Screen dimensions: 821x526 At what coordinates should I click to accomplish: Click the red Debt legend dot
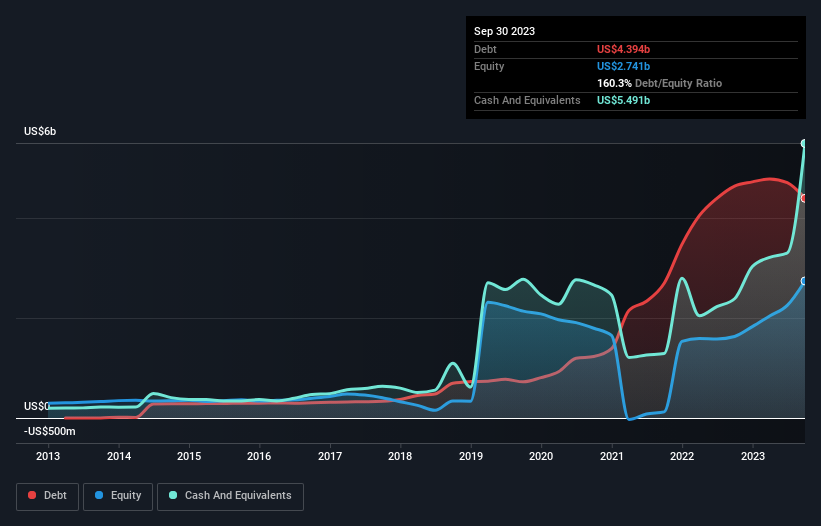32,495
